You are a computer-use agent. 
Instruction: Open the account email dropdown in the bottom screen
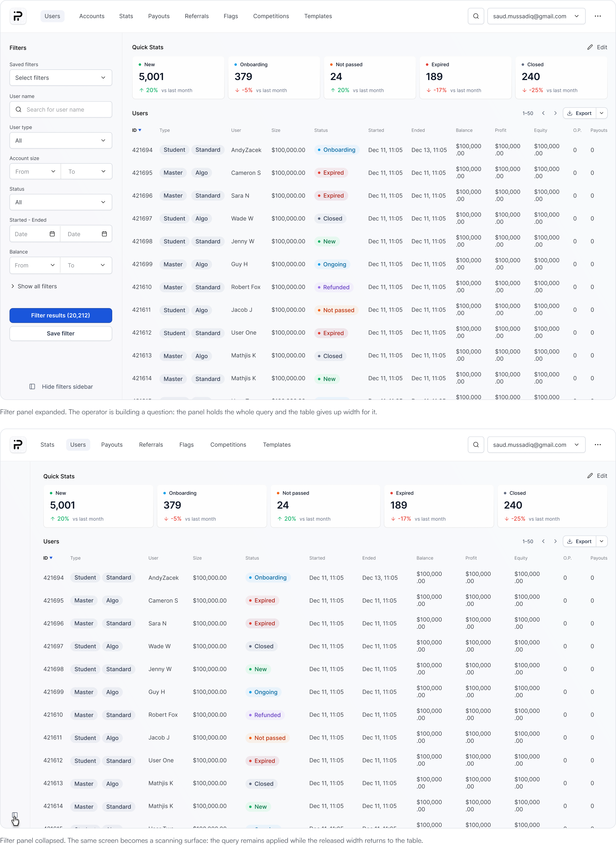(536, 445)
